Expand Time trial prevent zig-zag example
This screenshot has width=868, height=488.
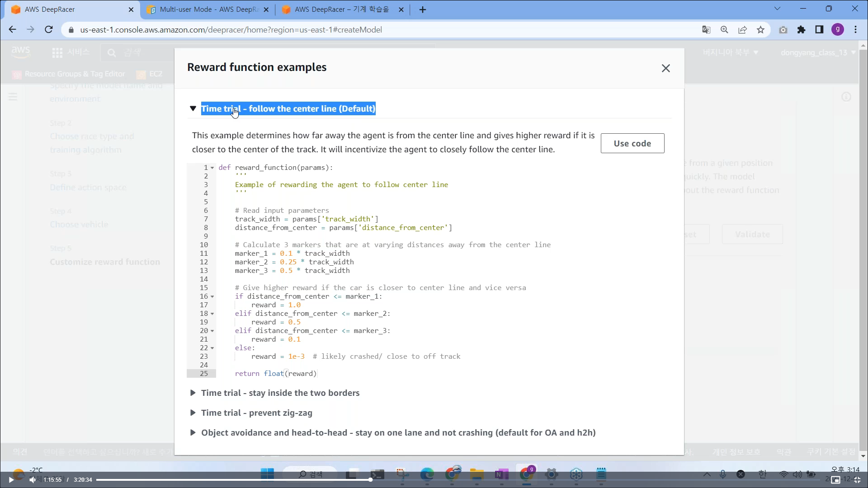(256, 413)
